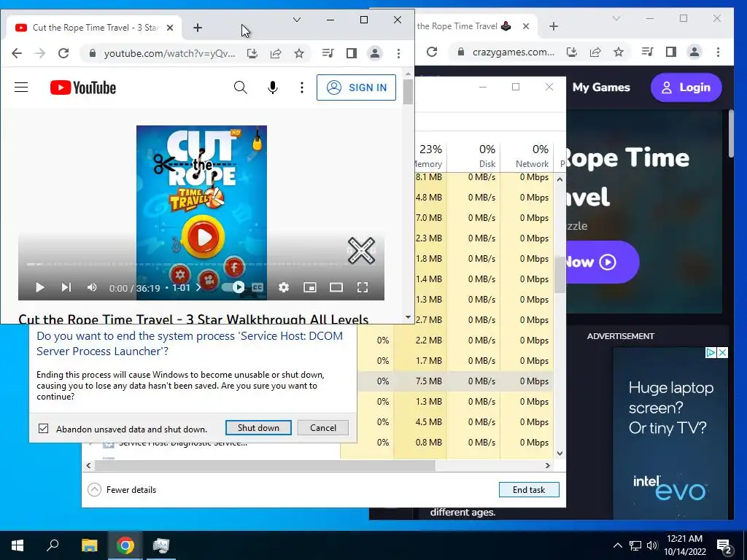Open taskbar search

click(53, 545)
